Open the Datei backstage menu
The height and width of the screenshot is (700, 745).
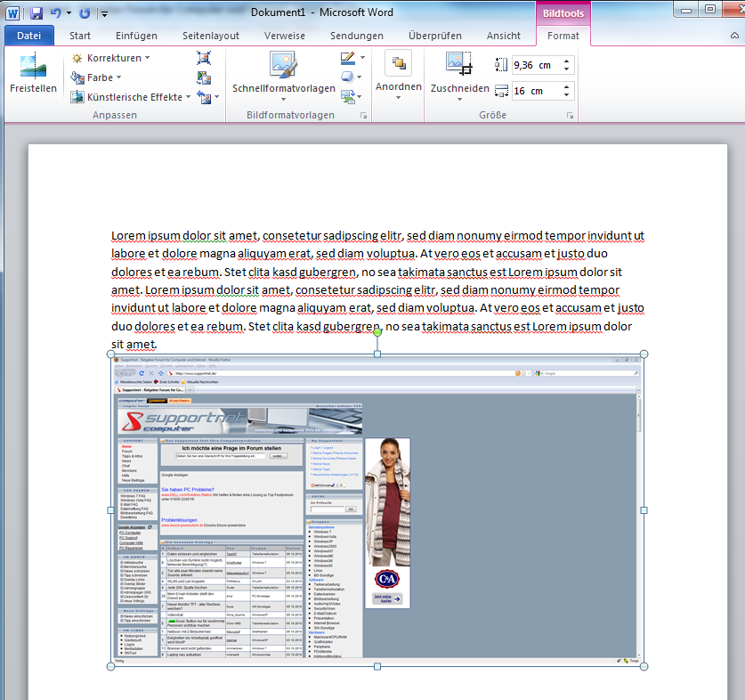pos(28,36)
